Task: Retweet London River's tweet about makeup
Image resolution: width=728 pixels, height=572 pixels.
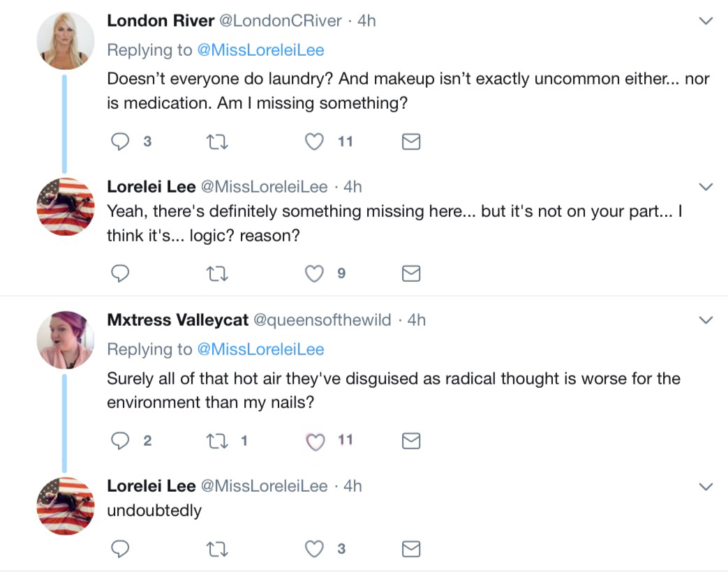Action: coord(217,142)
